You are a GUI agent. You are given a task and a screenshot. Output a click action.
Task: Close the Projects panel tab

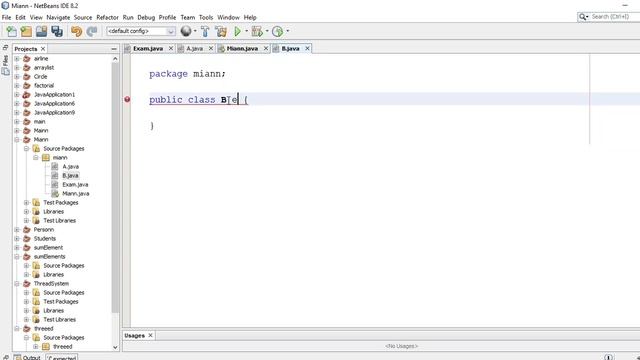pyautogui.click(x=43, y=49)
